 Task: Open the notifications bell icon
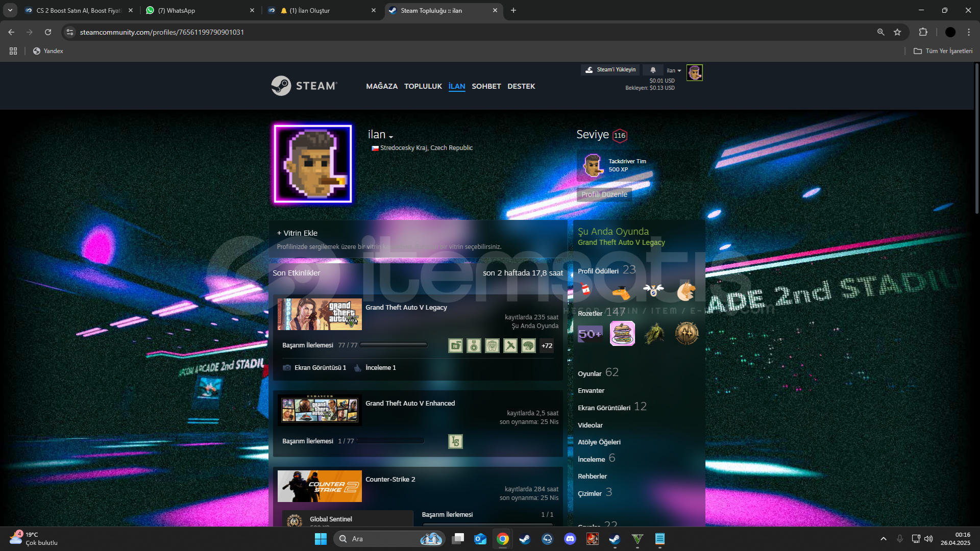click(653, 70)
